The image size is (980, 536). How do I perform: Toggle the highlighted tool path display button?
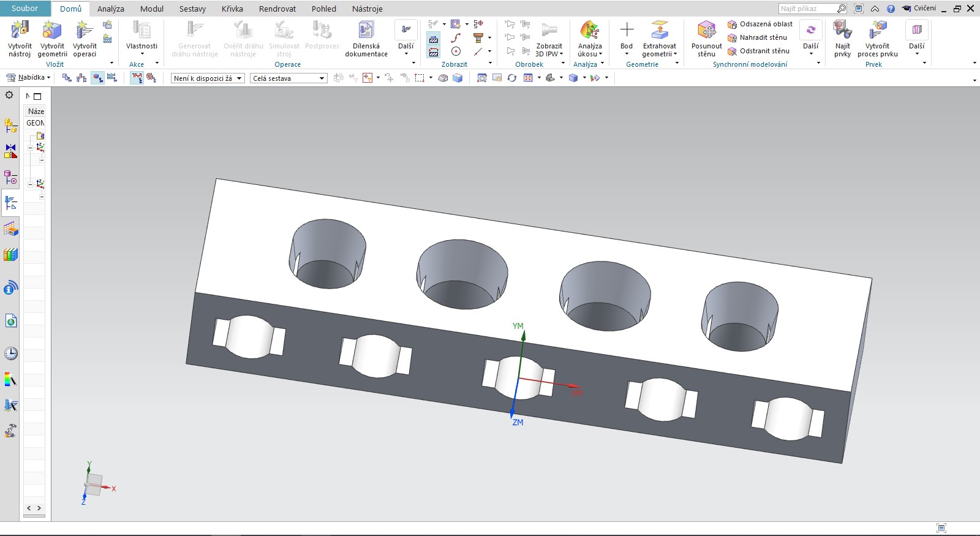pos(137,78)
